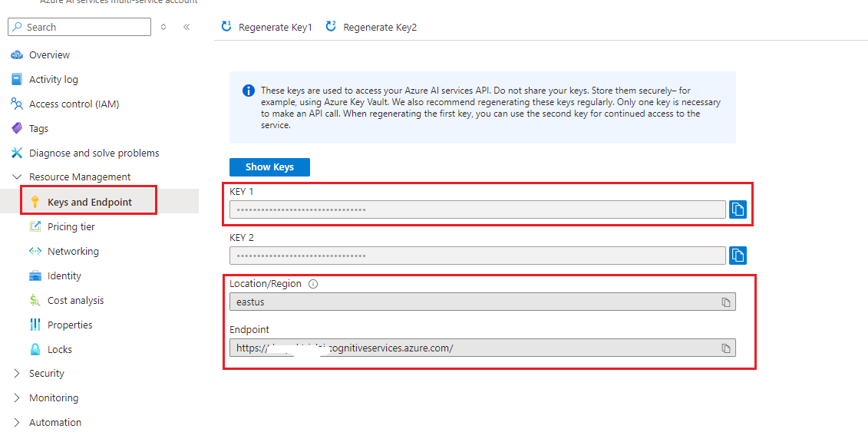Click the KEY 1 label text
The image size is (868, 442).
pyautogui.click(x=241, y=191)
